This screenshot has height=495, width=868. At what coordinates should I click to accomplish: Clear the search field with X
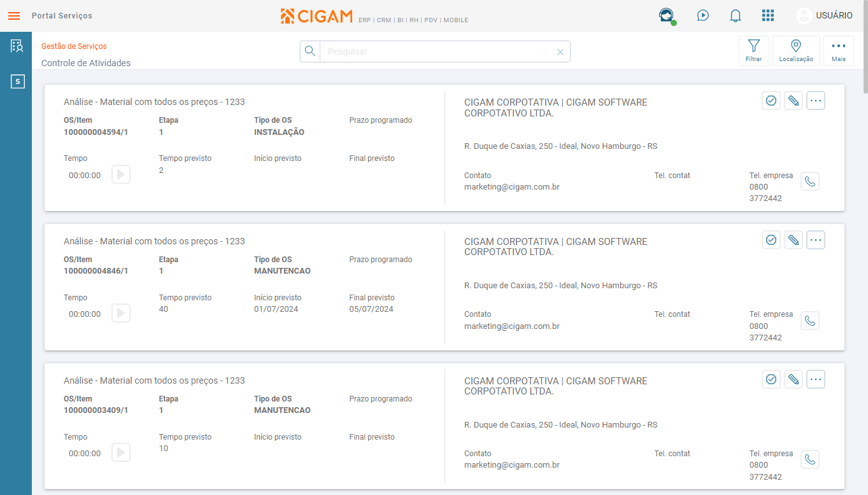pyautogui.click(x=560, y=52)
